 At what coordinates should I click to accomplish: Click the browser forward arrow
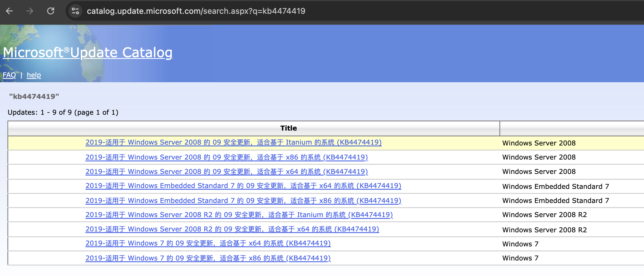pyautogui.click(x=30, y=11)
